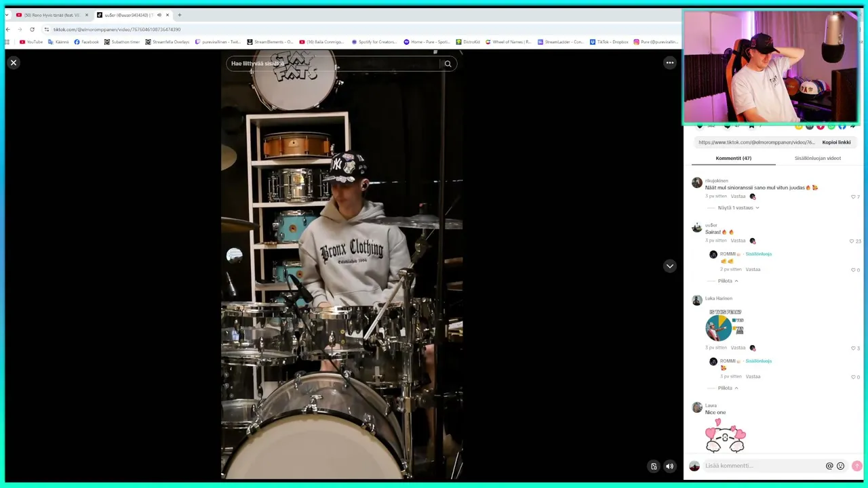This screenshot has height=488, width=868.
Task: Open uu$er's profile avatar in comments
Action: [696, 228]
